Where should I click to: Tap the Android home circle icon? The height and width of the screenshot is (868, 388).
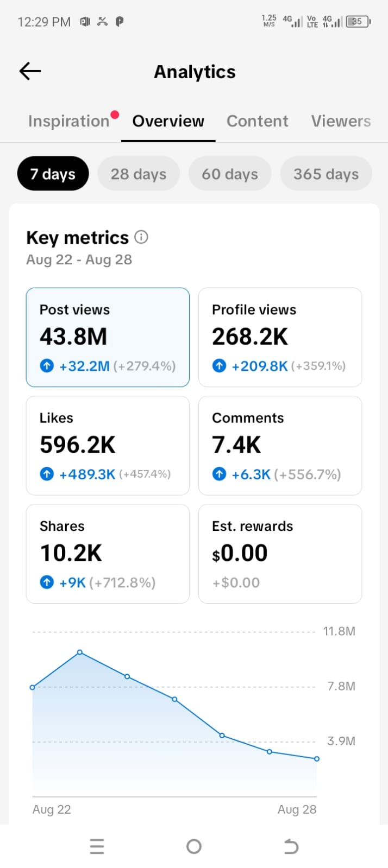click(193, 846)
